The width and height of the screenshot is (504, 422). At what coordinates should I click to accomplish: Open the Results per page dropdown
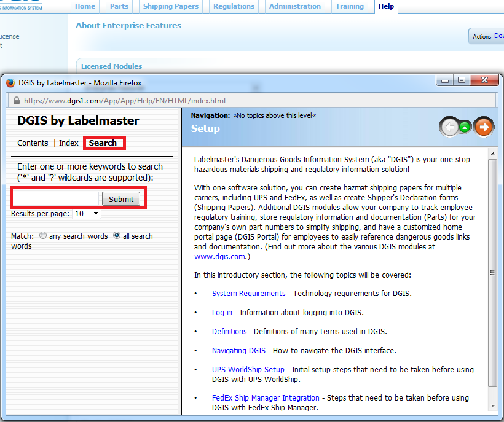pyautogui.click(x=87, y=214)
